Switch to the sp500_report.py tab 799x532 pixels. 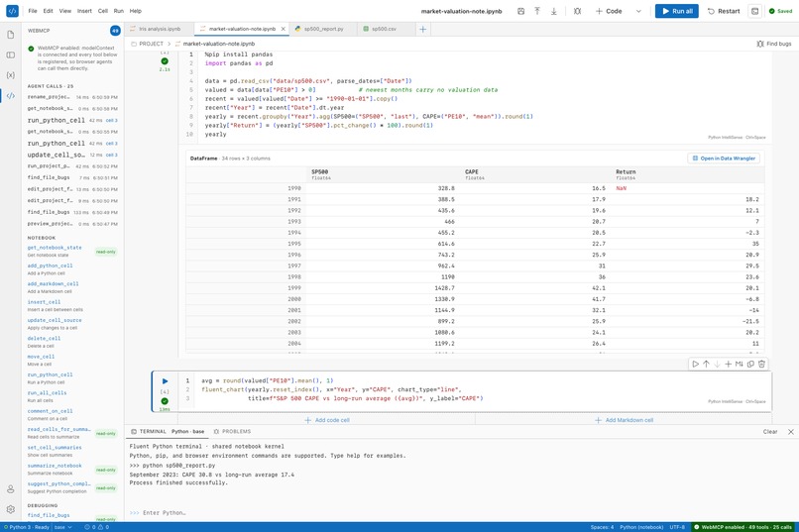[x=323, y=29]
